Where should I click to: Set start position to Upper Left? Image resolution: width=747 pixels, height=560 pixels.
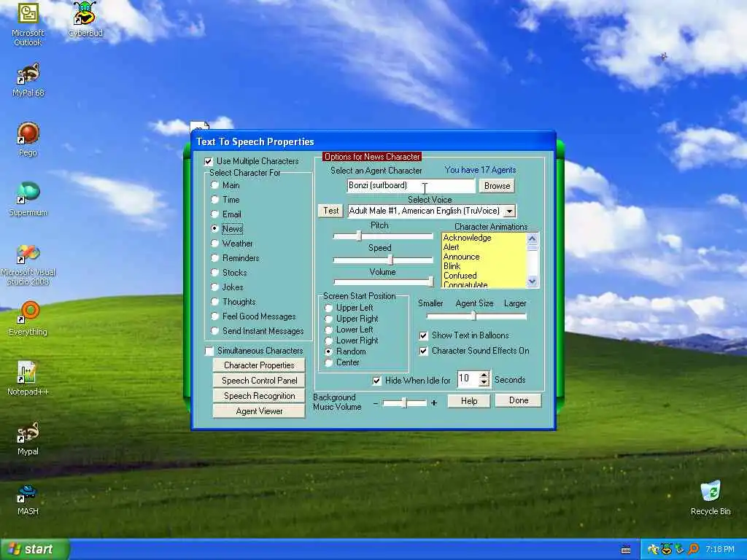[329, 308]
